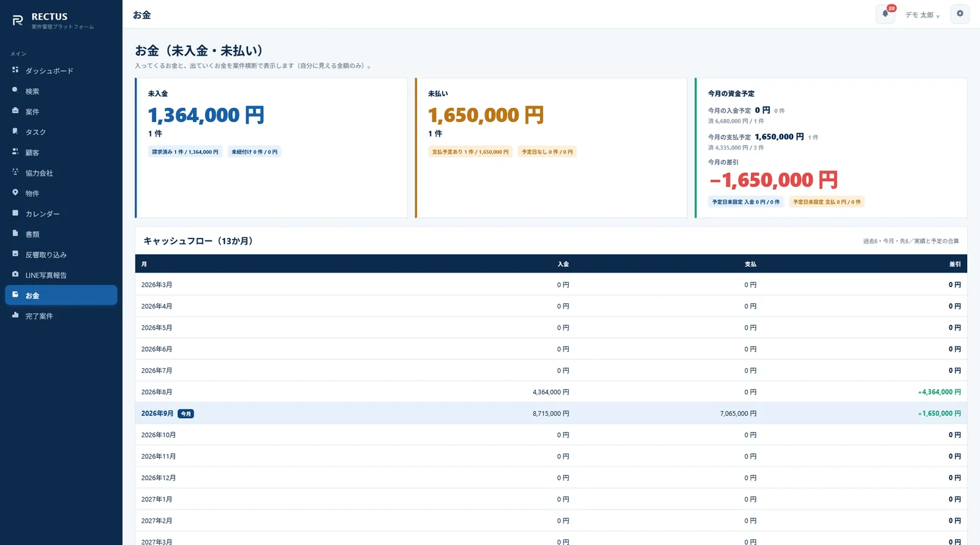Click the 4,364,000 円 入金 cell
Image resolution: width=980 pixels, height=545 pixels.
pyautogui.click(x=551, y=392)
